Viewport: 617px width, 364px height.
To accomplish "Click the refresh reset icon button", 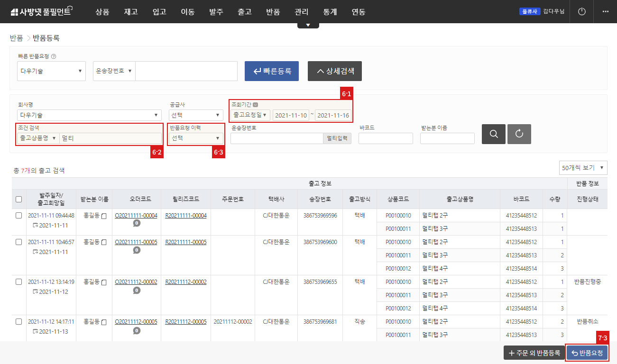I will (x=519, y=134).
